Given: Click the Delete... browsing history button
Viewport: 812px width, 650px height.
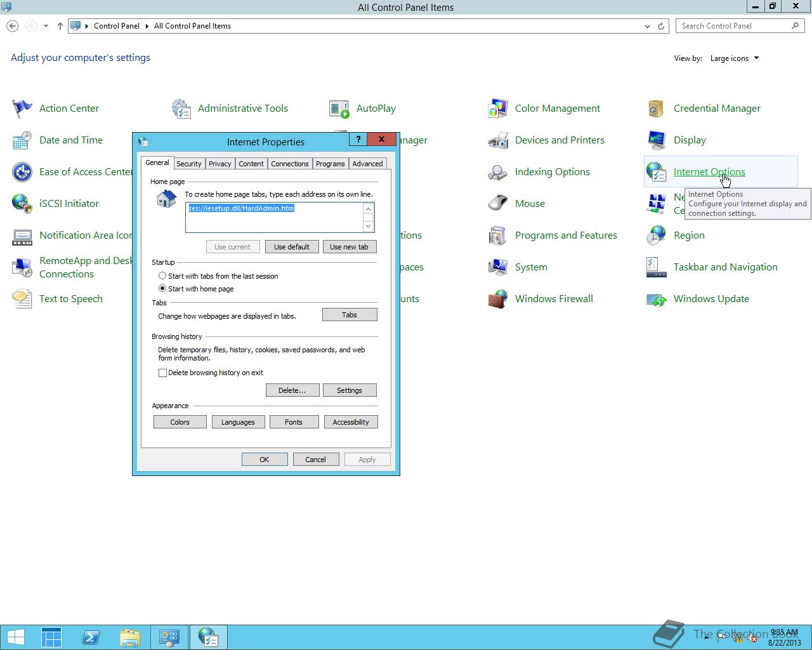Looking at the screenshot, I should point(292,390).
